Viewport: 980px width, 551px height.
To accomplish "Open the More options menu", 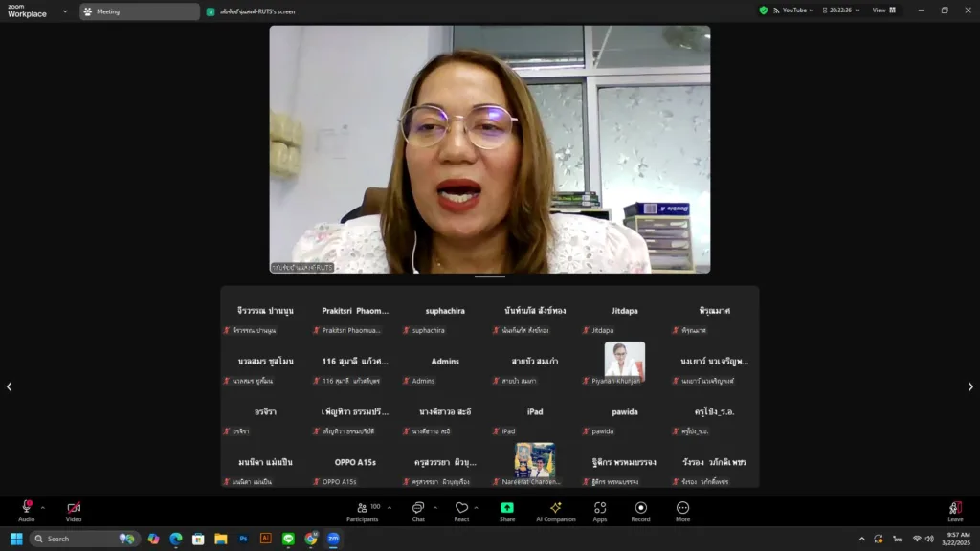I will pos(682,510).
